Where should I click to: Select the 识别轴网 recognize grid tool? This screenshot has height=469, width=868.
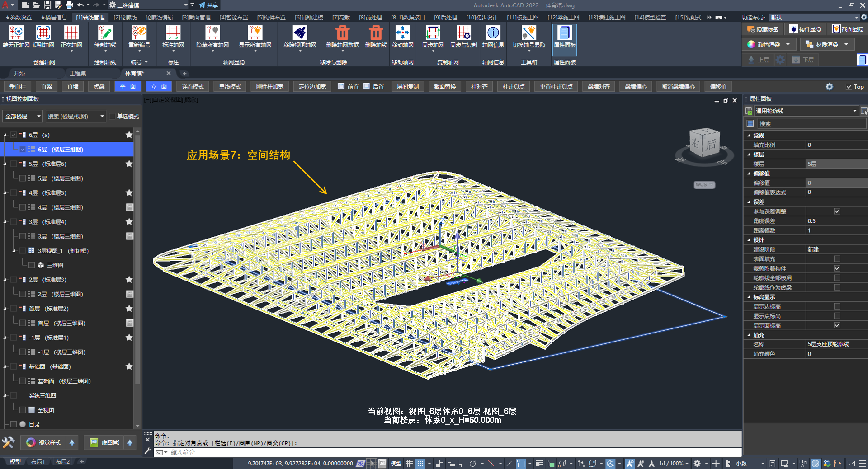(43, 33)
